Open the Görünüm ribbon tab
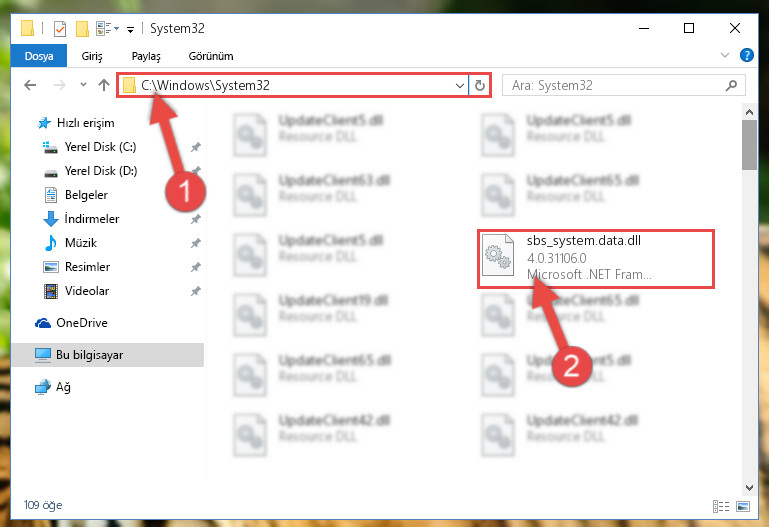 point(211,56)
